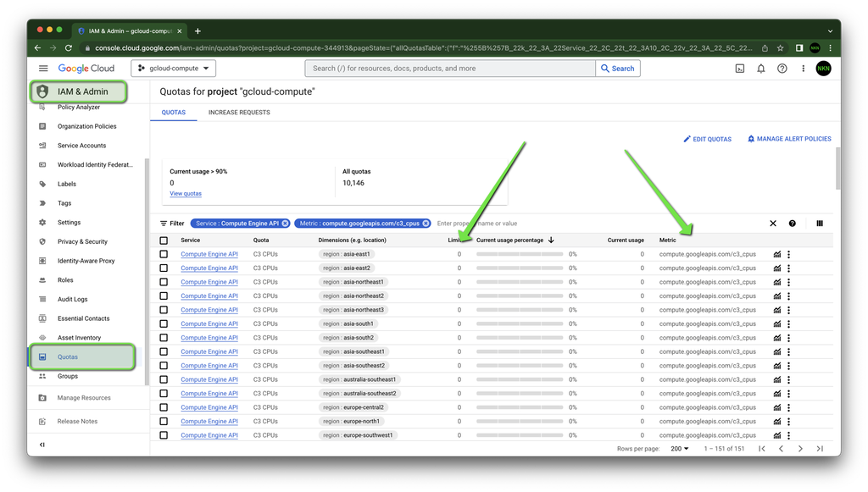Open Compute Engine API link for europe-southwest1

[x=209, y=435]
